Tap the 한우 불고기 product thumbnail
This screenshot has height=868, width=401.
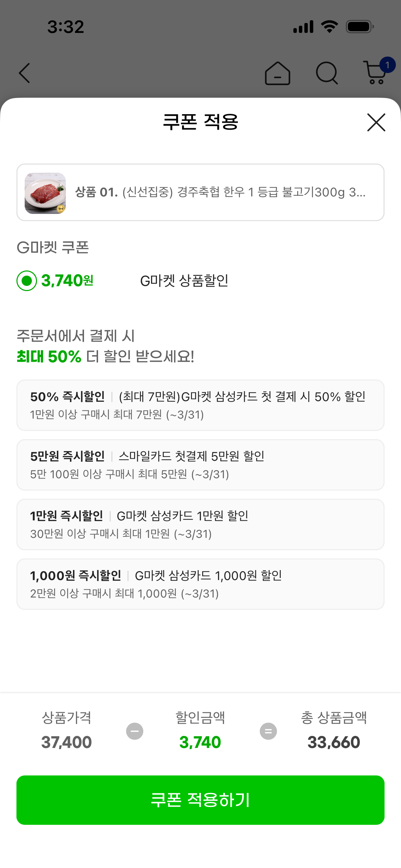(x=45, y=193)
